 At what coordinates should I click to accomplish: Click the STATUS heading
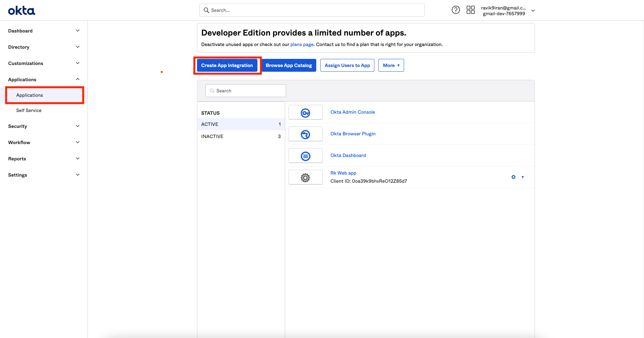point(210,113)
